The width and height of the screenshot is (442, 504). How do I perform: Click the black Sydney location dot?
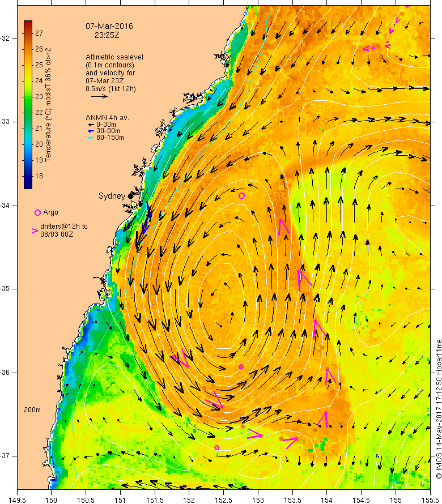click(130, 196)
